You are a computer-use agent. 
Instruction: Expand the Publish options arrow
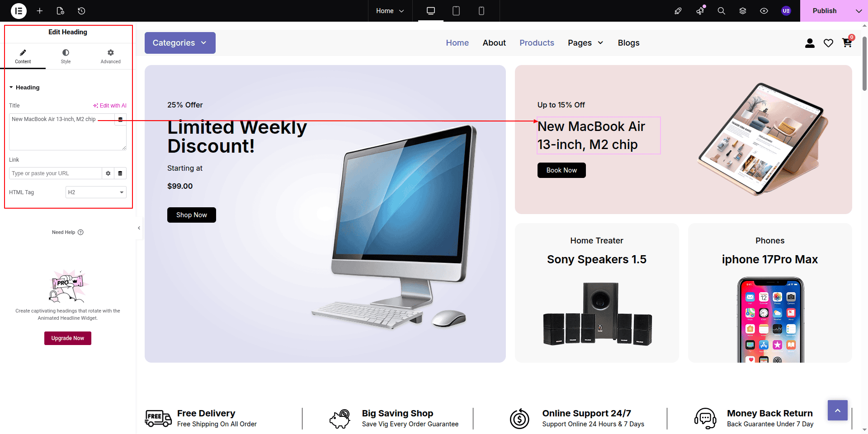pos(859,11)
